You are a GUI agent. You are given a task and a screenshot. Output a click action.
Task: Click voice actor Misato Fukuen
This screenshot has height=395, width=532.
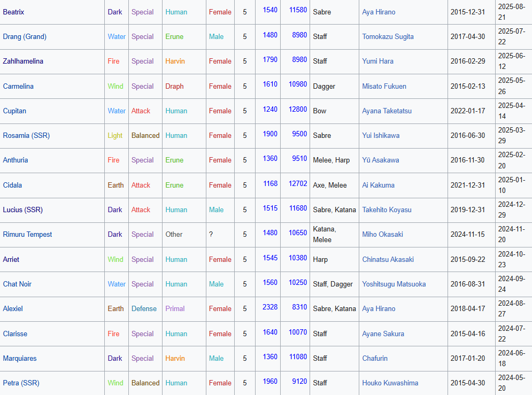tap(384, 86)
